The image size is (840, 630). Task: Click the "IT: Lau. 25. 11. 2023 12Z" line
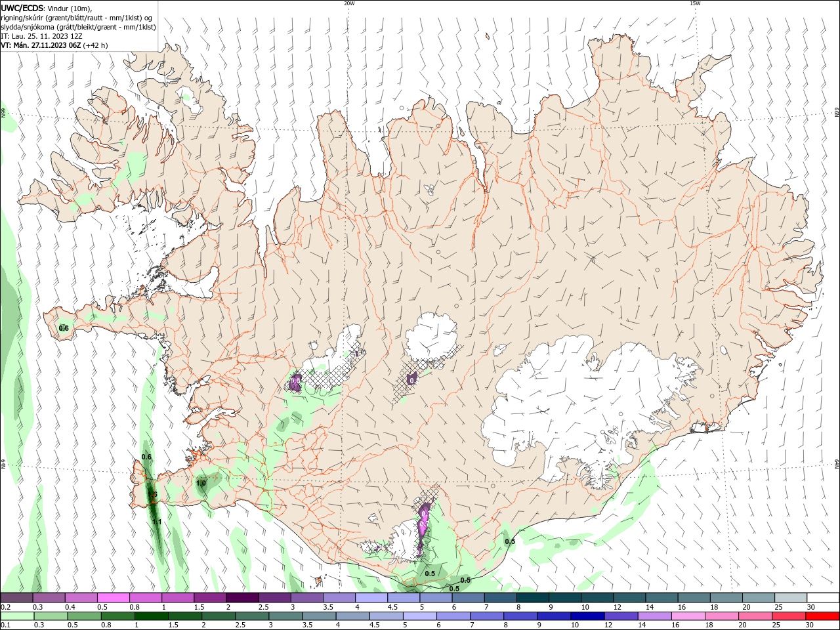pos(41,36)
